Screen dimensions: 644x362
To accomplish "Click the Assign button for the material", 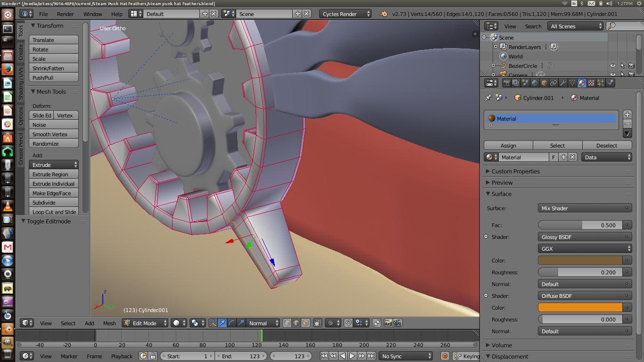I will (508, 145).
